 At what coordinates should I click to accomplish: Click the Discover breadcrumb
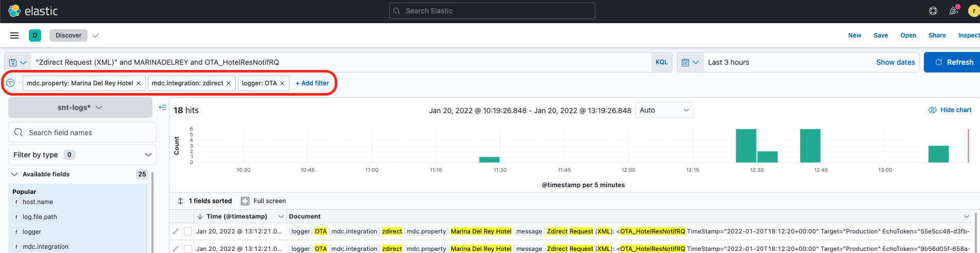(68, 35)
